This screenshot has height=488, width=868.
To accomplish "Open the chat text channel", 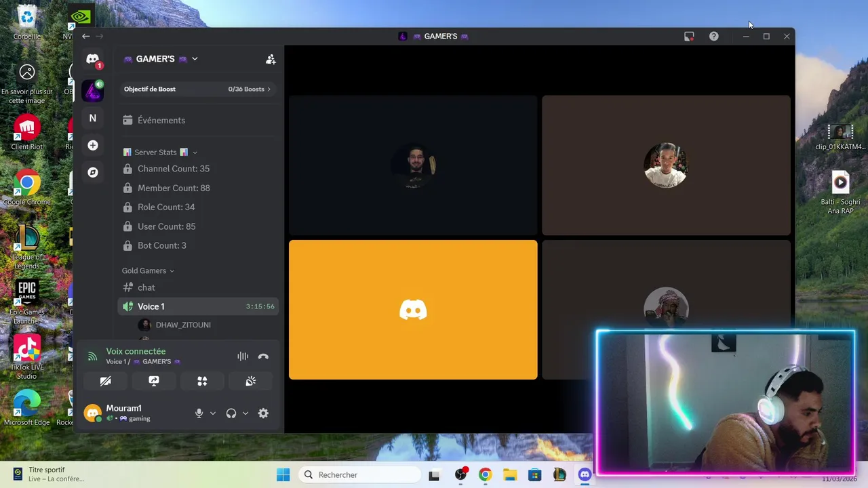I will point(197,287).
